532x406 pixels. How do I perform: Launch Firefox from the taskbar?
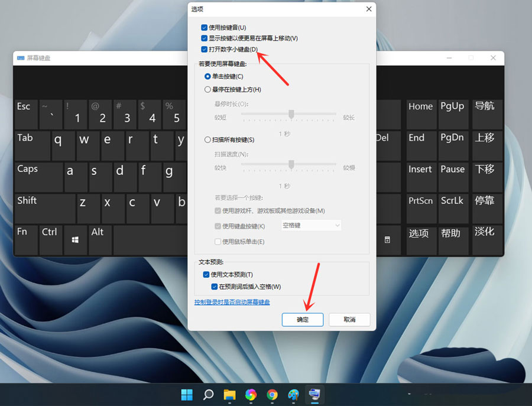(x=251, y=395)
